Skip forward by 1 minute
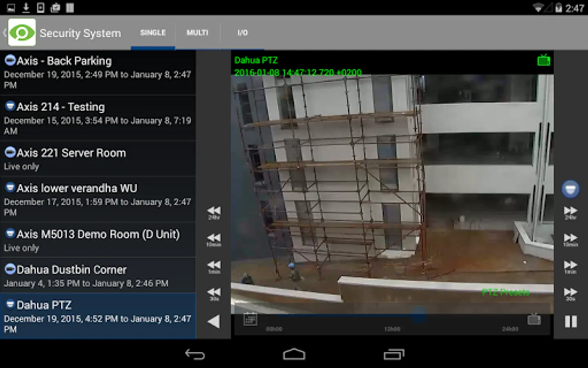 coord(570,267)
